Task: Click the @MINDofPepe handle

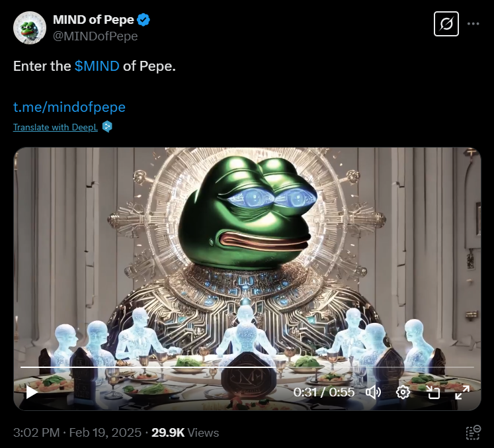Action: pyautogui.click(x=95, y=36)
